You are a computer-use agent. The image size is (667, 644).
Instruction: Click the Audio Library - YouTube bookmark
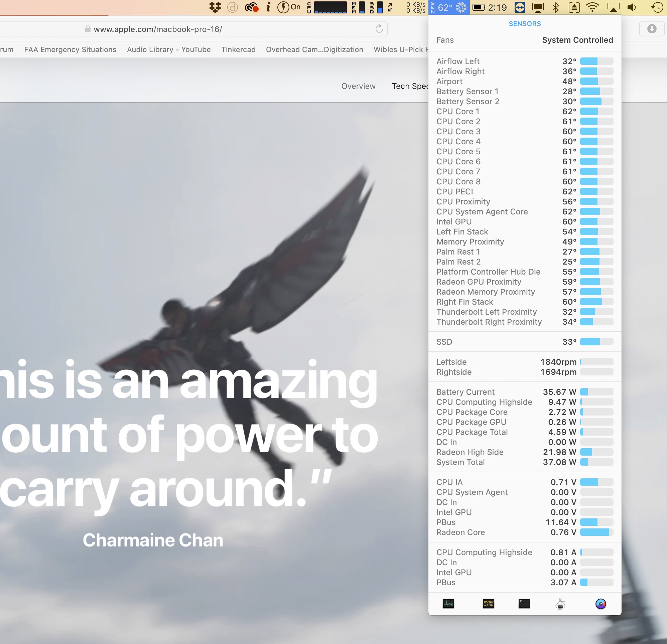pyautogui.click(x=168, y=50)
